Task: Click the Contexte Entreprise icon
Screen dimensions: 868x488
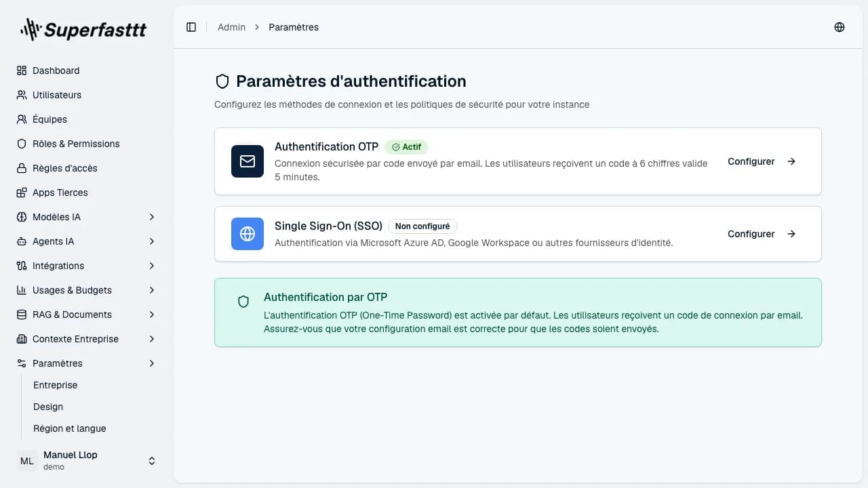Action: coord(22,339)
